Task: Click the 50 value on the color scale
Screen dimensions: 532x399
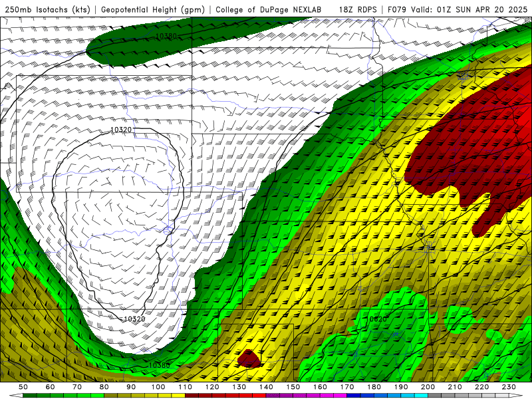Action: (23, 387)
